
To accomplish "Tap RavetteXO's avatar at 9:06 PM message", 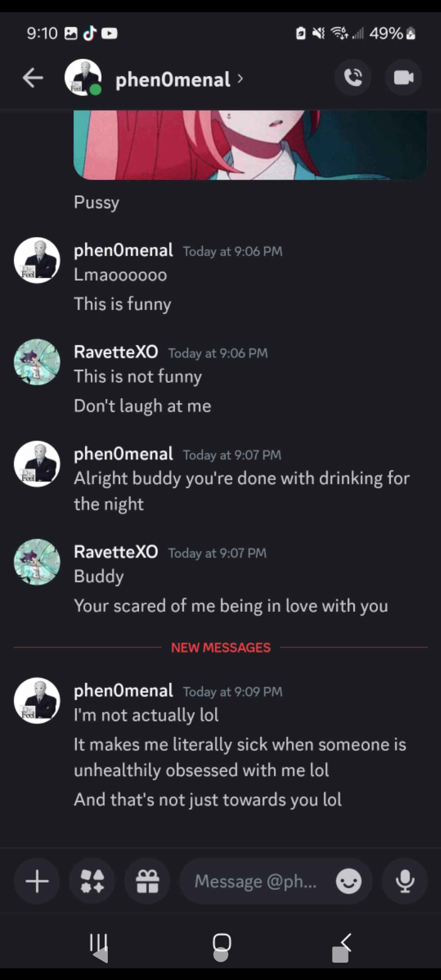I will pyautogui.click(x=37, y=362).
